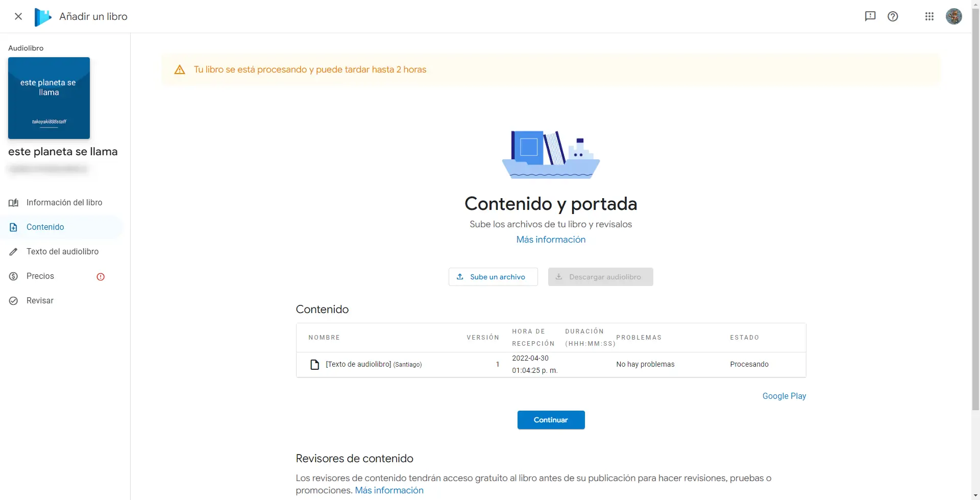Click the warning triangle in the processing banner

coord(180,69)
